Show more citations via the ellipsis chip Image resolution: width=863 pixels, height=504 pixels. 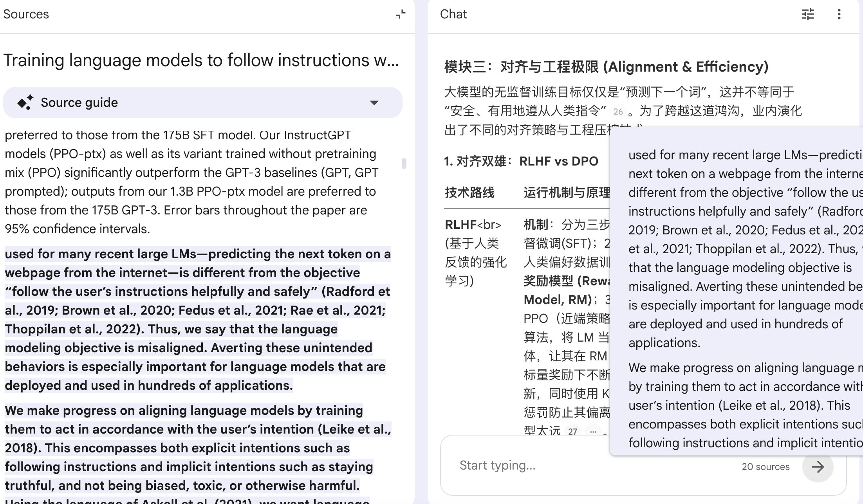coord(593,431)
